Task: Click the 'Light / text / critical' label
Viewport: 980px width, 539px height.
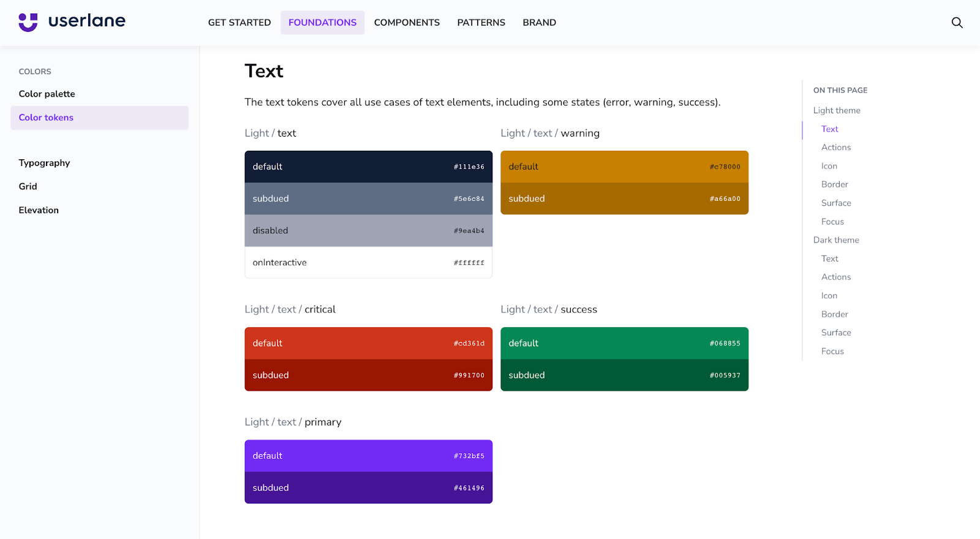Action: coord(290,309)
